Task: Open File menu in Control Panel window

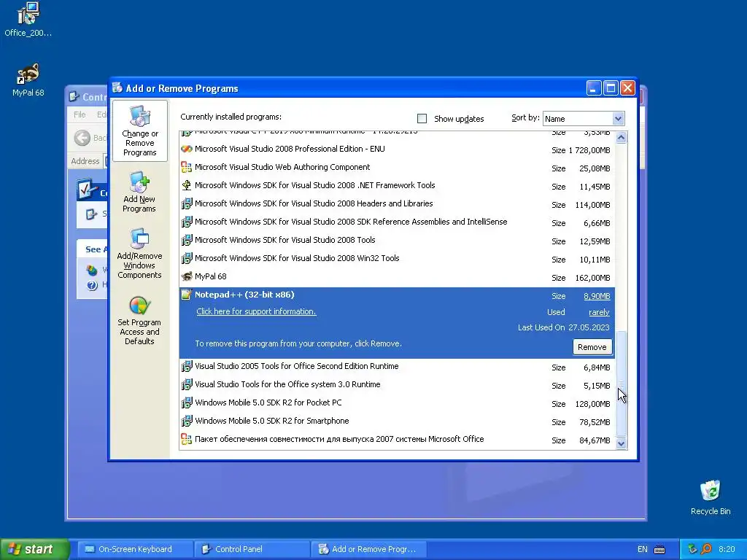Action: [80, 114]
